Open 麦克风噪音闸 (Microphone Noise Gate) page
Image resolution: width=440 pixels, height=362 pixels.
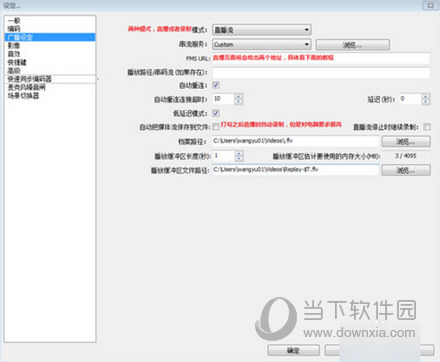click(x=26, y=87)
